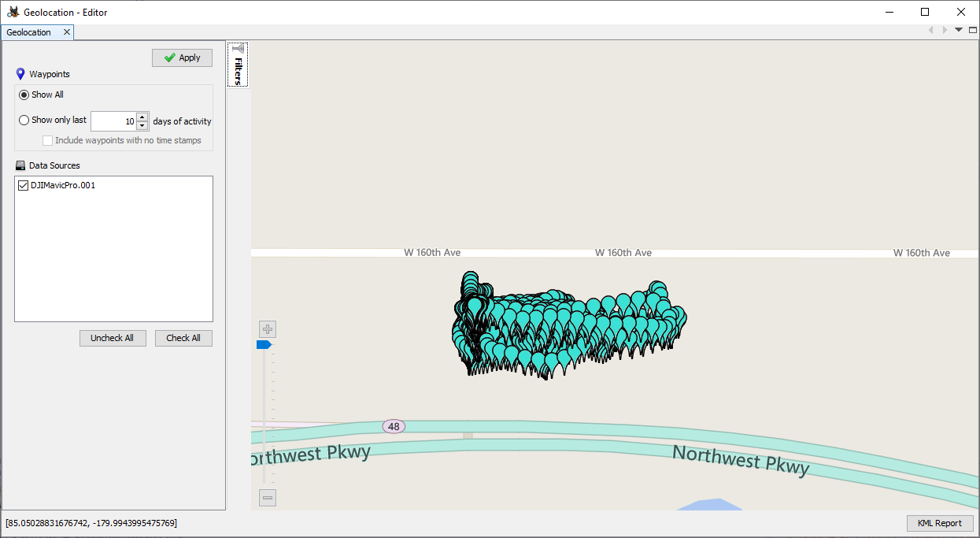This screenshot has height=538, width=980.
Task: Click the Show All radio button
Action: [23, 94]
